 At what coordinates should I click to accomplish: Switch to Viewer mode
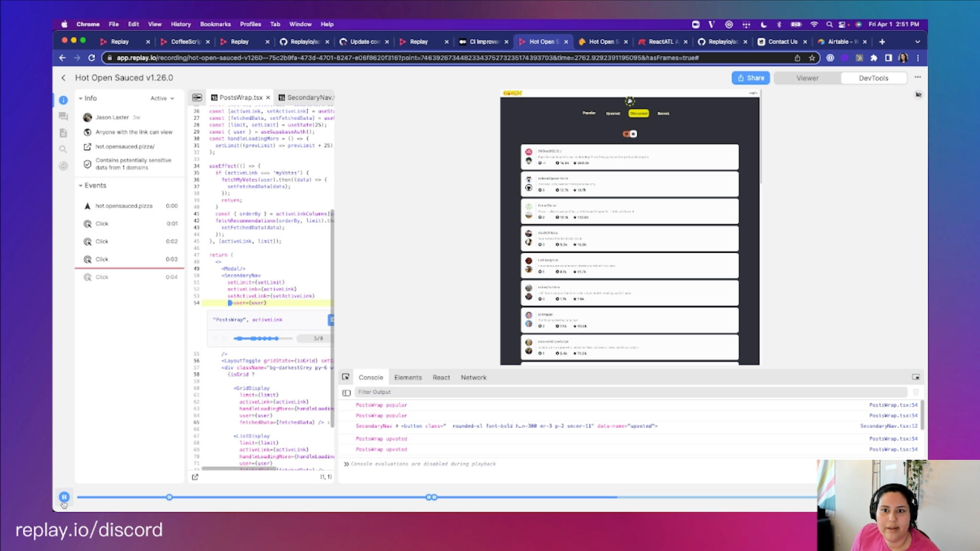point(807,78)
